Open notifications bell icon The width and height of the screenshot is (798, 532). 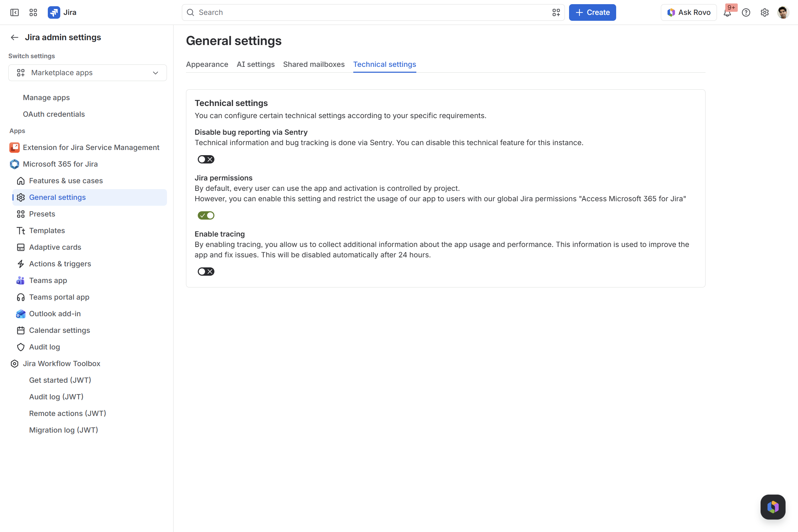click(x=727, y=13)
